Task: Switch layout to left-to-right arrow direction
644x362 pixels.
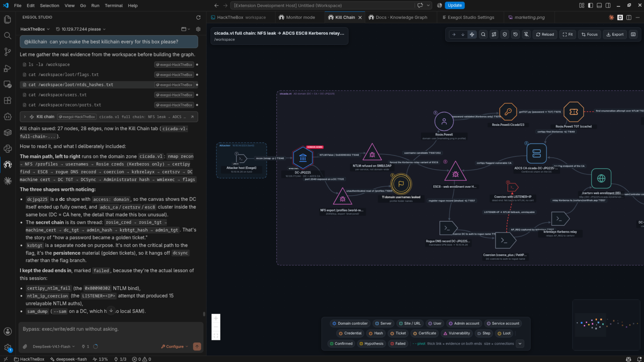Action: click(454, 34)
